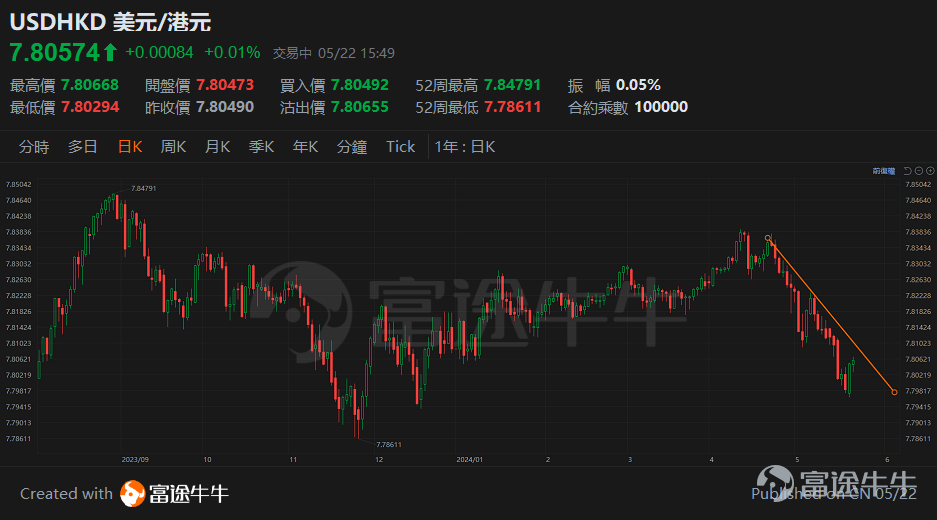Zoom out the chart with minus icon
The width and height of the screenshot is (937, 520).
tap(919, 171)
